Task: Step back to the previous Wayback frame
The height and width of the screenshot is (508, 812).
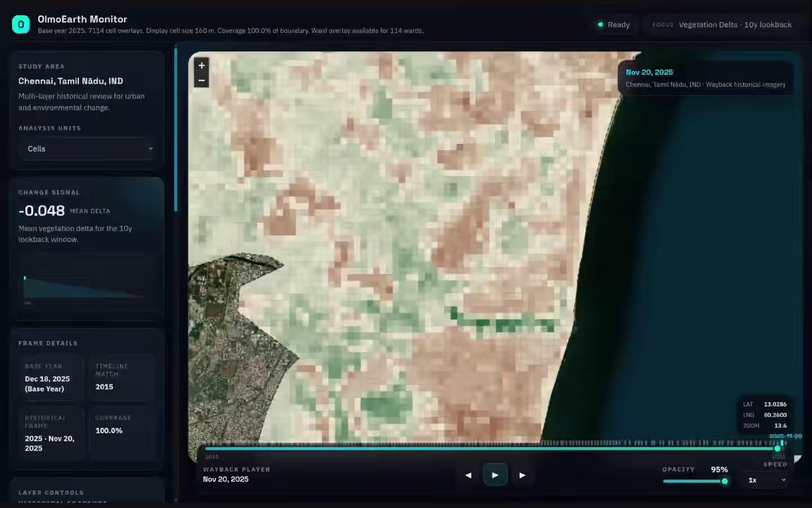Action: 468,475
